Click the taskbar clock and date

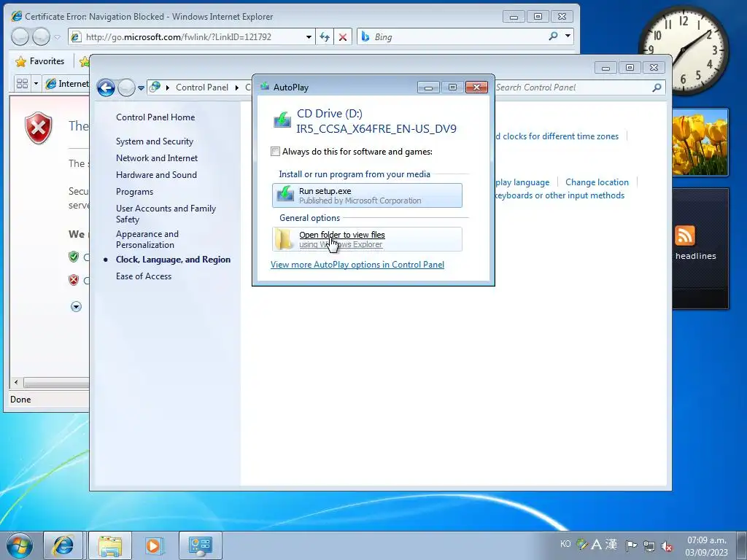coord(706,546)
